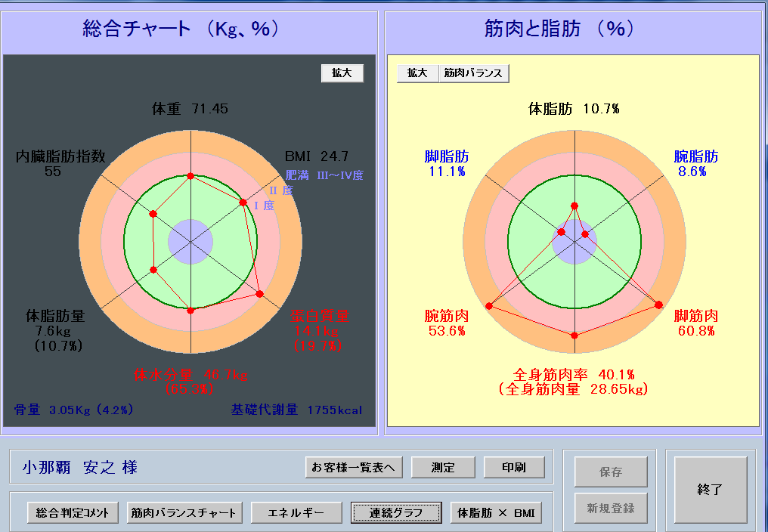Viewport: 768px width, 532px height.
Task: Select 体水分量 46.7kg label
Action: tap(190, 375)
